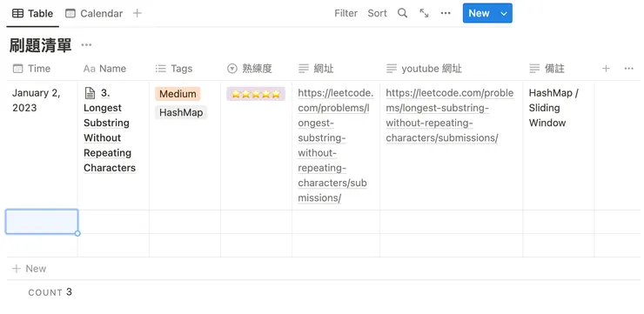Switch to the Table view tab

click(32, 14)
